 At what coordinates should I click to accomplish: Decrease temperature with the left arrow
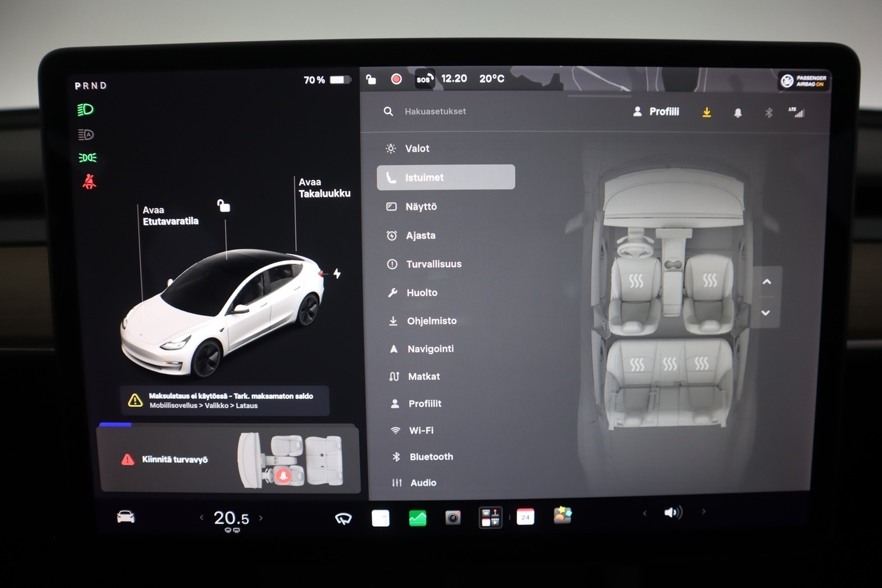[202, 518]
